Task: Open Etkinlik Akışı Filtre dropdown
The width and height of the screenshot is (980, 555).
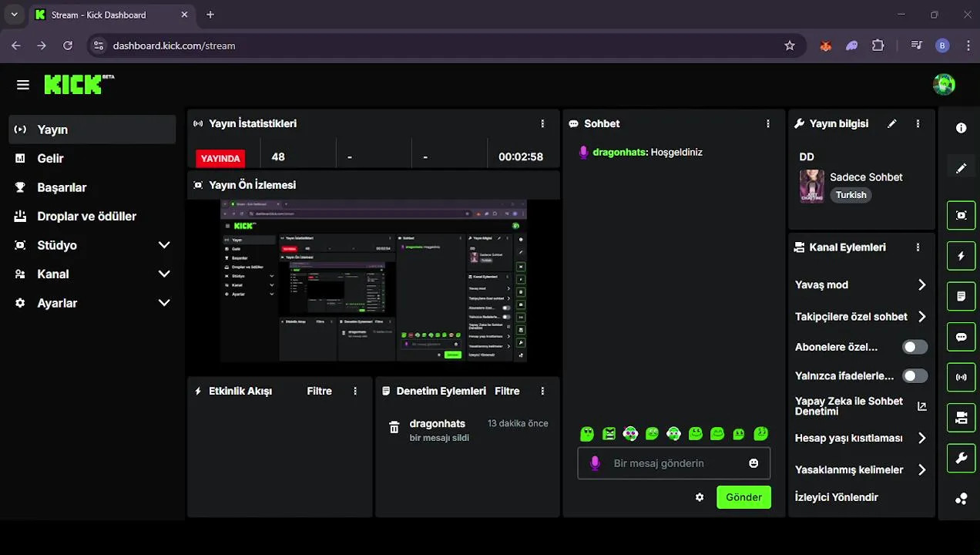Action: click(x=319, y=391)
